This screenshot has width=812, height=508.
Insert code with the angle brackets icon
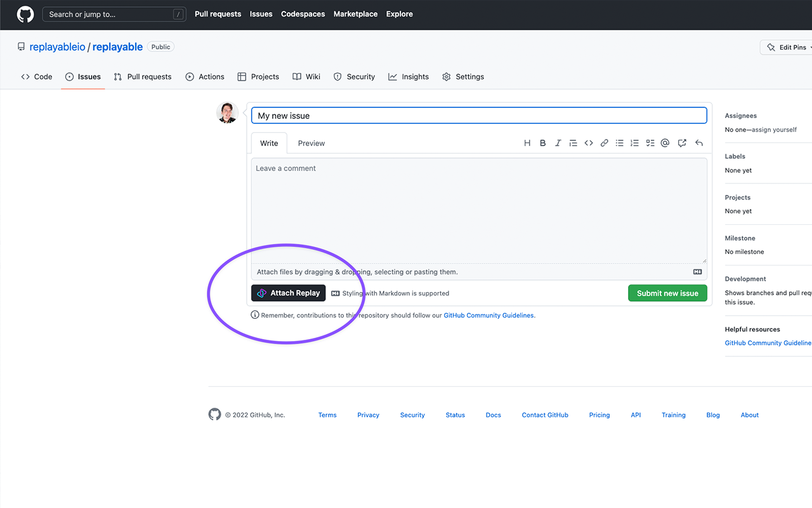tap(589, 143)
